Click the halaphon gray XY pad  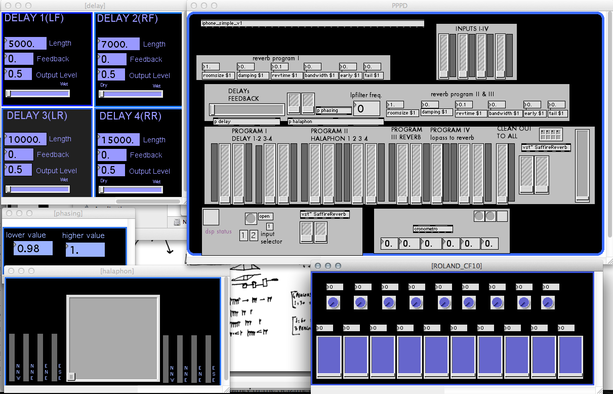point(113,338)
